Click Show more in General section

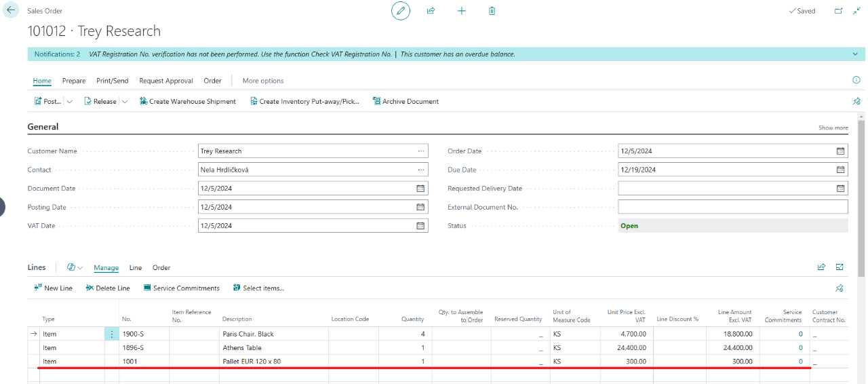pos(833,128)
